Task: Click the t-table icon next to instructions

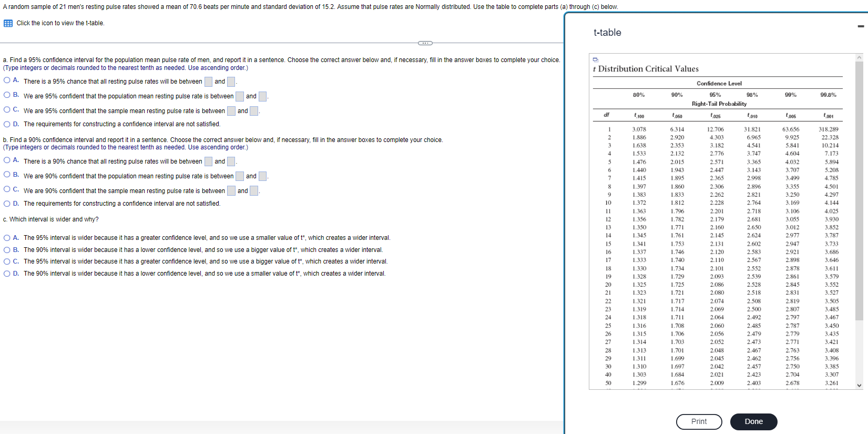Action: [8, 24]
